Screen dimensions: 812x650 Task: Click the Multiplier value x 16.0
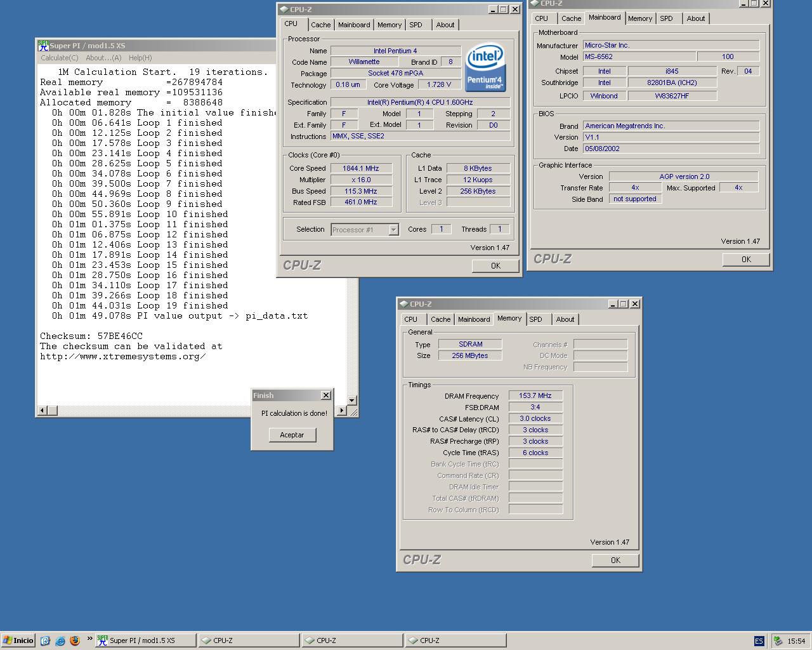point(361,180)
